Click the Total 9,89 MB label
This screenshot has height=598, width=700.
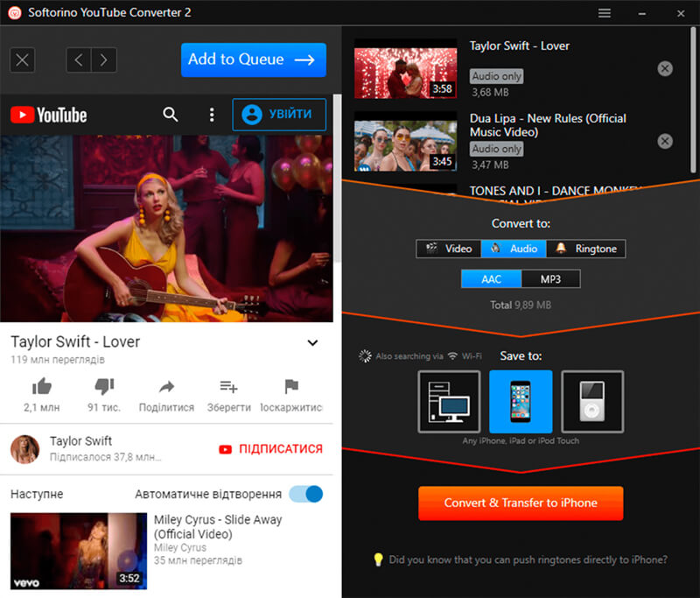coord(521,305)
